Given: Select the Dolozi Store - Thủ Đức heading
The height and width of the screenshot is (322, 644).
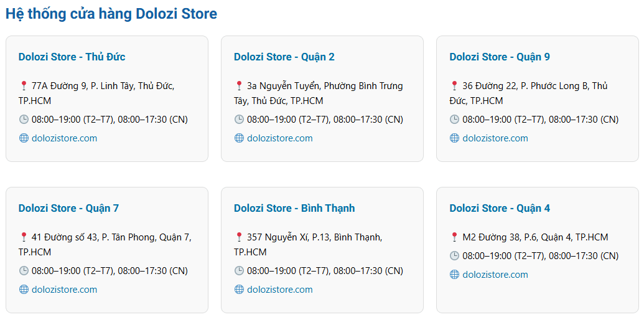Looking at the screenshot, I should (x=72, y=57).
